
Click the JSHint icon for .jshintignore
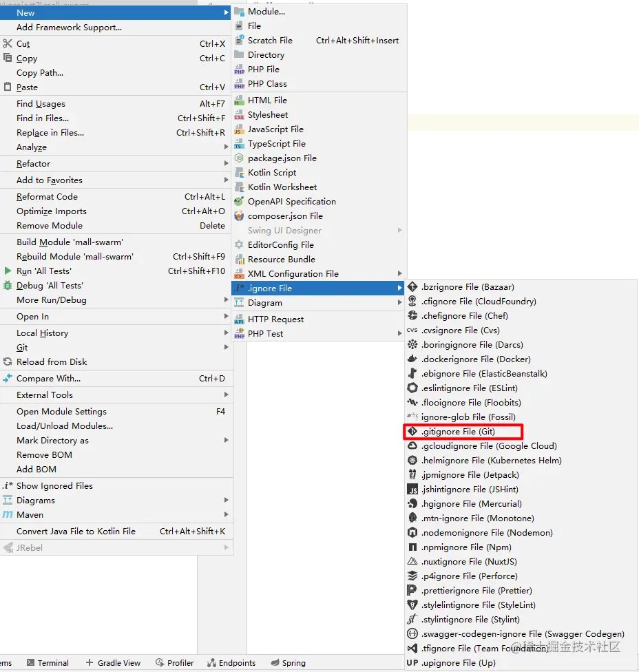click(x=412, y=489)
